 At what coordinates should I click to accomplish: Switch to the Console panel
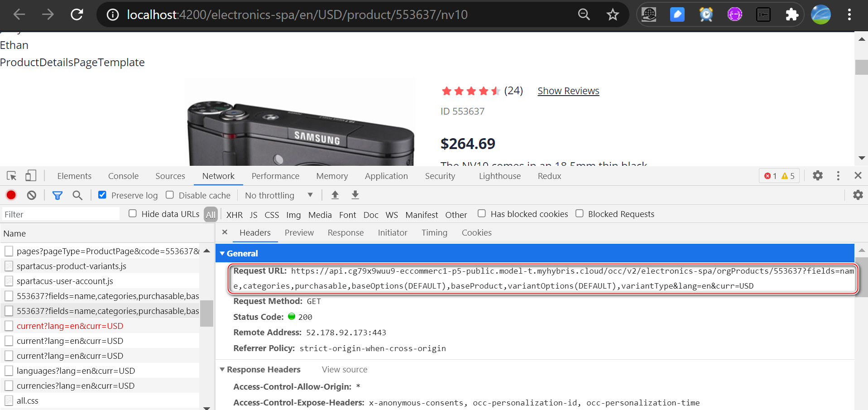(x=123, y=176)
